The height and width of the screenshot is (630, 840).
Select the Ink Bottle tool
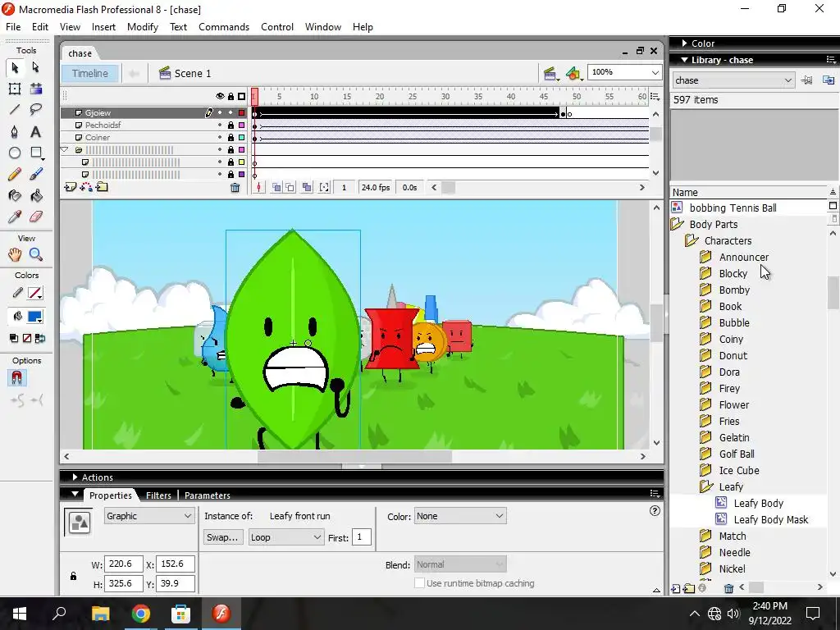(x=15, y=196)
